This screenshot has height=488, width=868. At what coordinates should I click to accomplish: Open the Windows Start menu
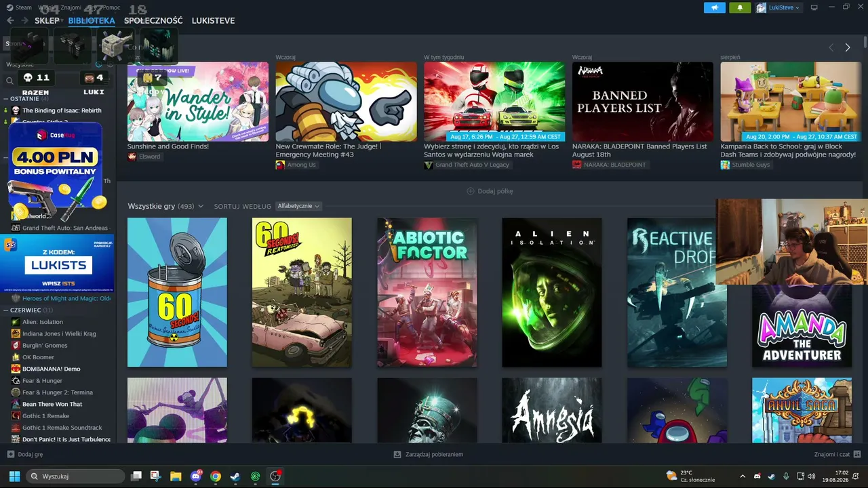(14, 476)
